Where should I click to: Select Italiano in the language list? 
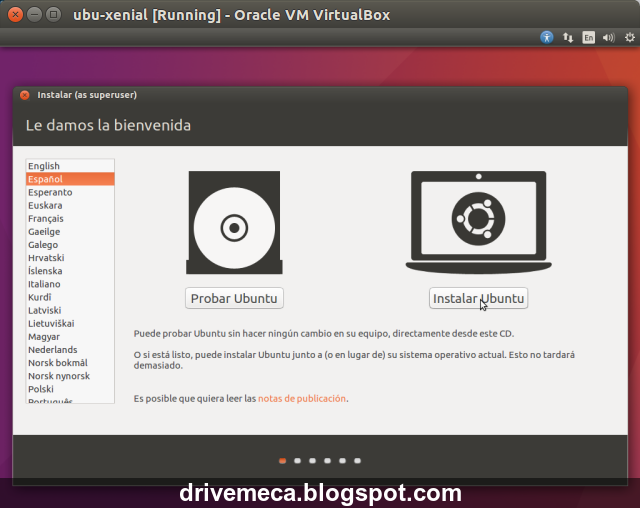pos(70,284)
